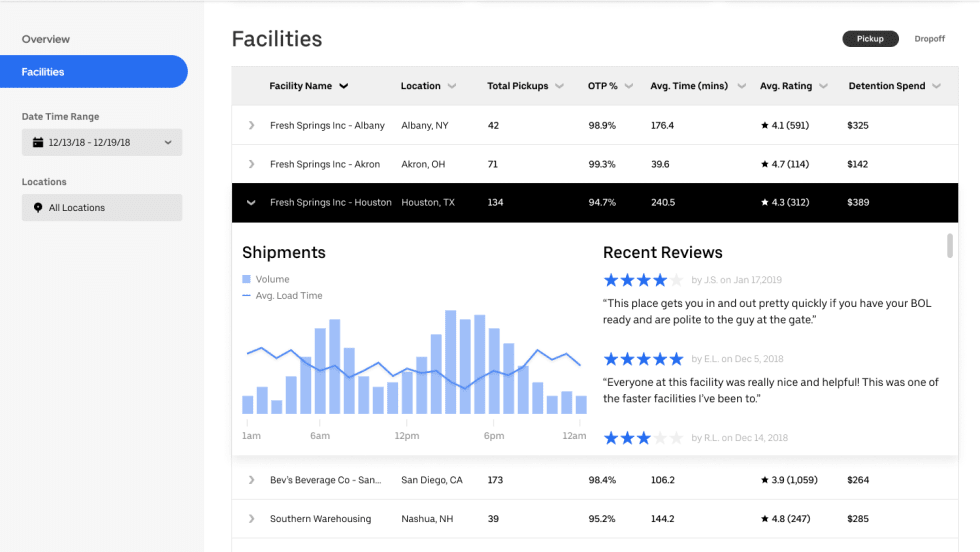Click the Recent Reviews scrollbar
This screenshot has height=552, width=980.
950,246
